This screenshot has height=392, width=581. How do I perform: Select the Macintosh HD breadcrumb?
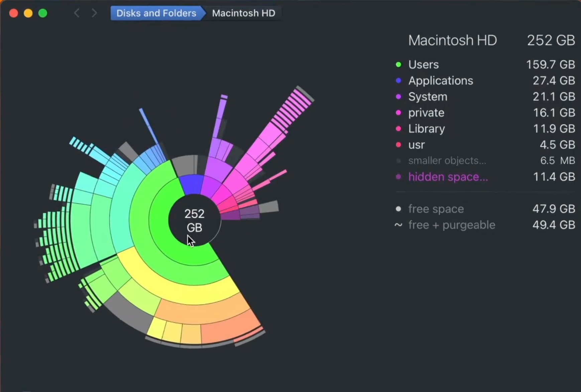tap(244, 13)
